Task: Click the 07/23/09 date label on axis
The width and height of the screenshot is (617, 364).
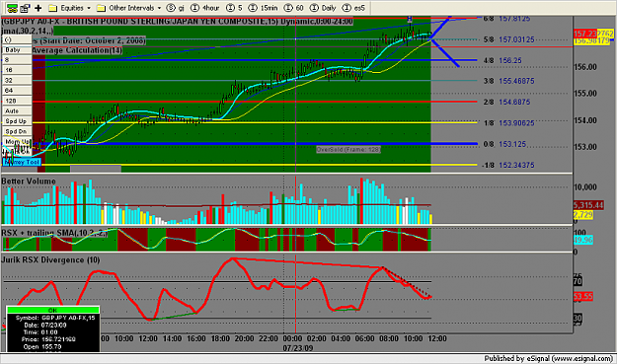Action: [298, 348]
